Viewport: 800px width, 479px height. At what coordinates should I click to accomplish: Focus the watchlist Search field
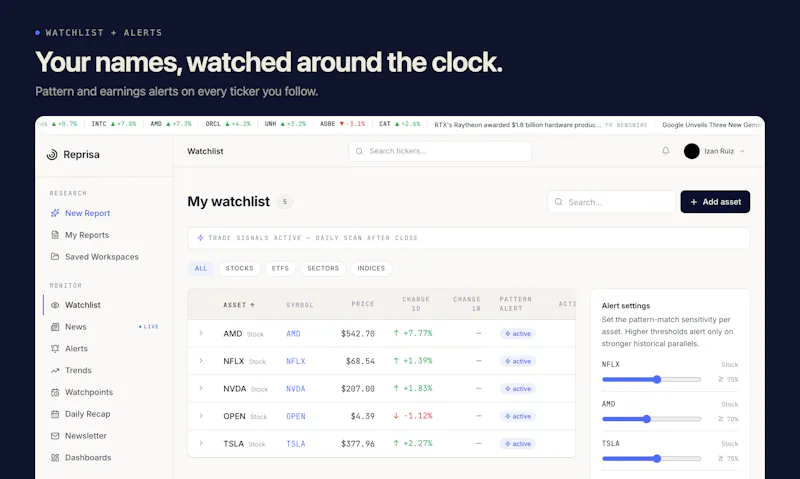pyautogui.click(x=611, y=202)
